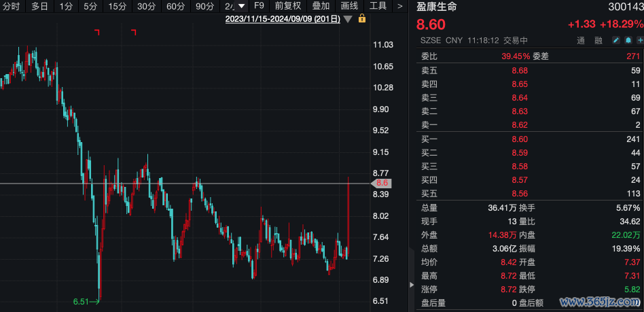The image size is (644, 312).
Task: Click the 总额 value 3.06亿
Action: tap(504, 249)
